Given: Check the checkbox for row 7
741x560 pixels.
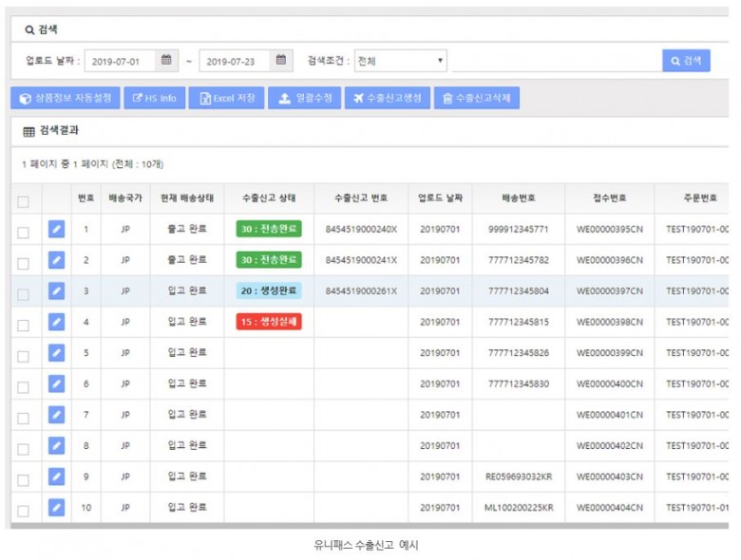Looking at the screenshot, I should point(23,419).
